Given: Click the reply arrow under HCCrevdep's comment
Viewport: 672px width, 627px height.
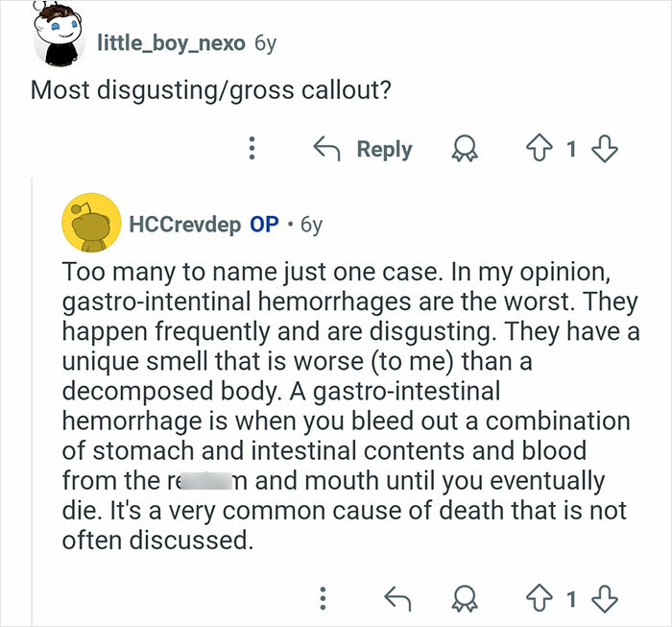Looking at the screenshot, I should 396,599.
